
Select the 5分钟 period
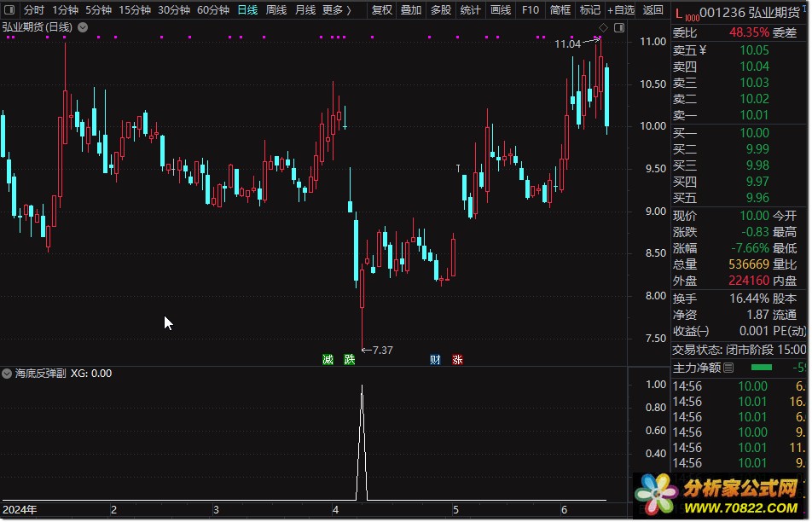point(98,10)
